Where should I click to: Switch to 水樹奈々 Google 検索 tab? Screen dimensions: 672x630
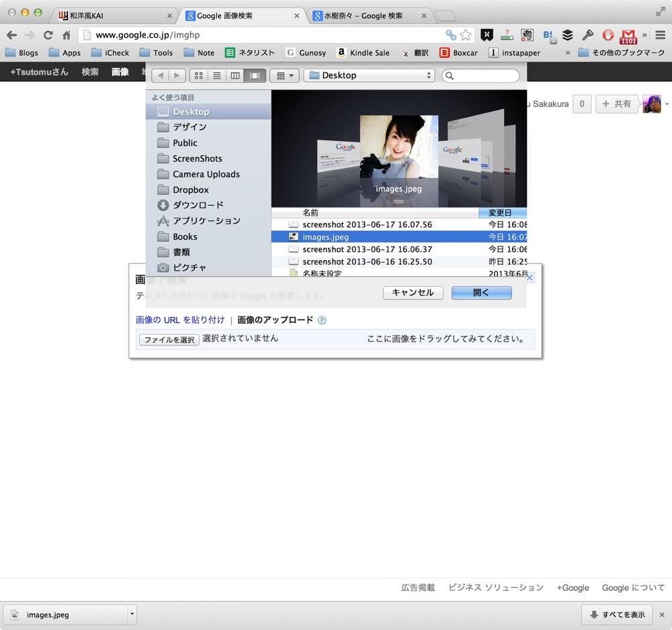click(x=369, y=16)
